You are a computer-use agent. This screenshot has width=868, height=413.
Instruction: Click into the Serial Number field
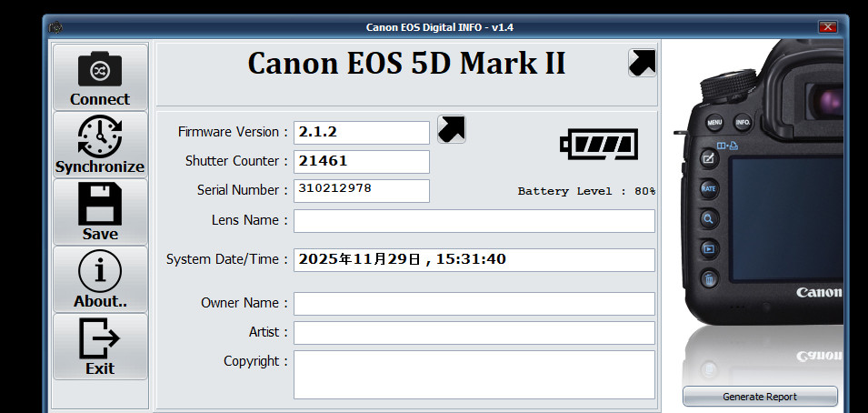[x=362, y=191]
